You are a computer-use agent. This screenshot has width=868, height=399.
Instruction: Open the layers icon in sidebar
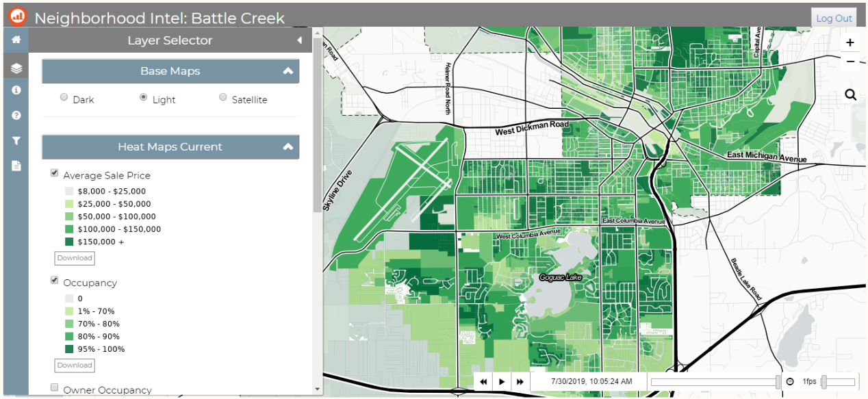point(16,68)
